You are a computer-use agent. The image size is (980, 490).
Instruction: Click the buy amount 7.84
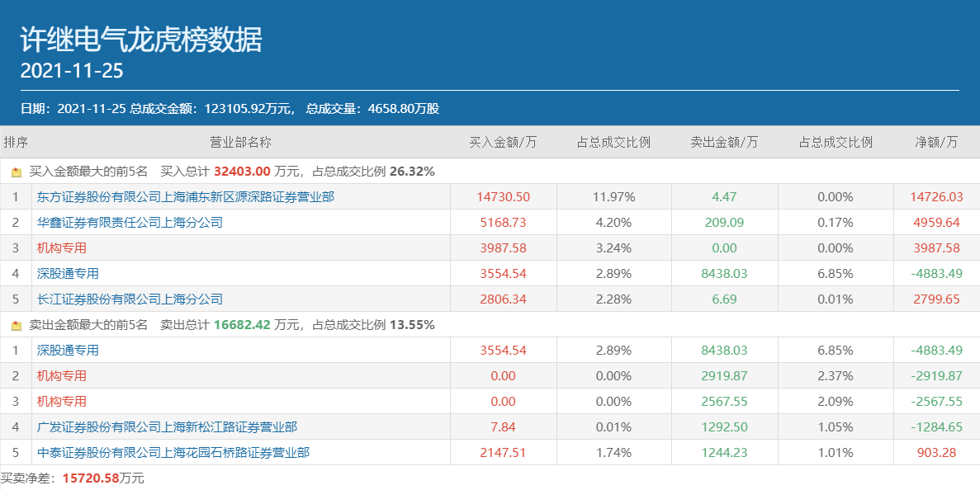tap(503, 427)
